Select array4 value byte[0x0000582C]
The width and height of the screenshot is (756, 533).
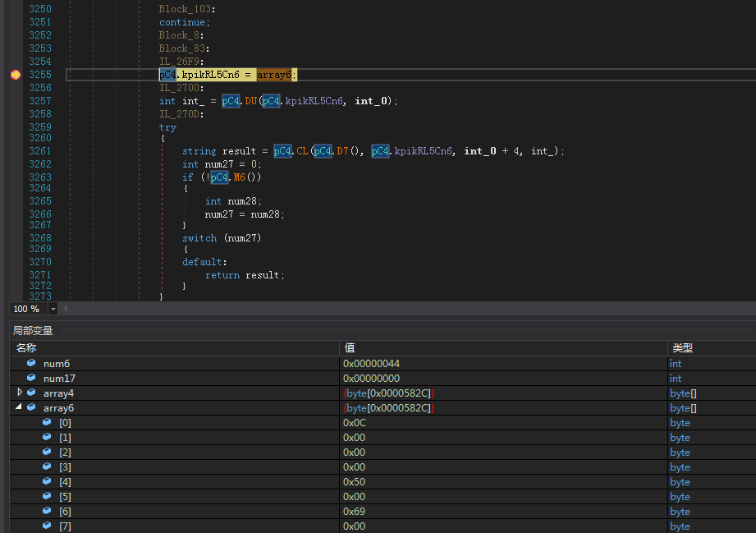388,393
